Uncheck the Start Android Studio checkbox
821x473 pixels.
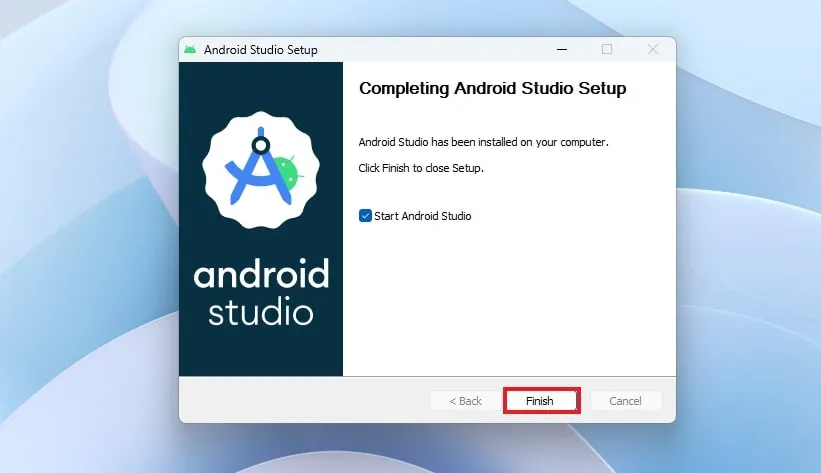coord(365,216)
